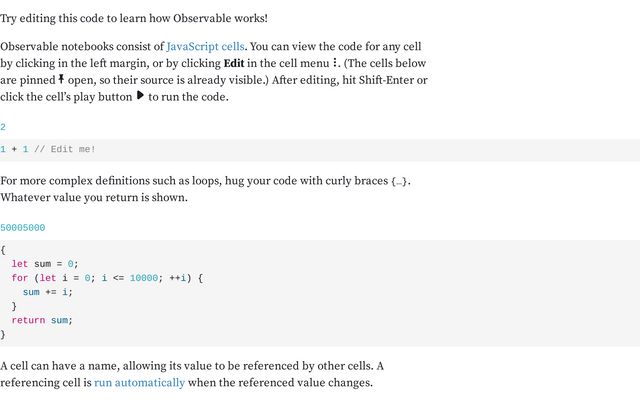The height and width of the screenshot is (400, 640).
Task: Click the play button icon in text
Action: pos(140,96)
